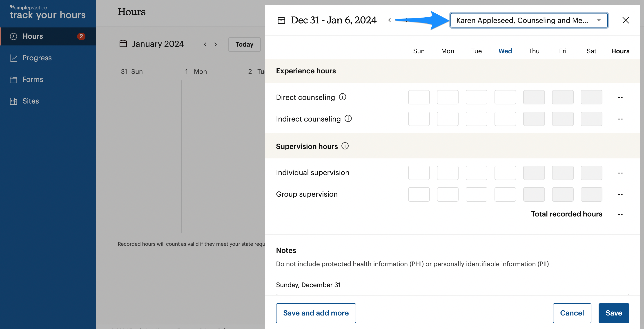Open Forms in sidebar

(33, 80)
